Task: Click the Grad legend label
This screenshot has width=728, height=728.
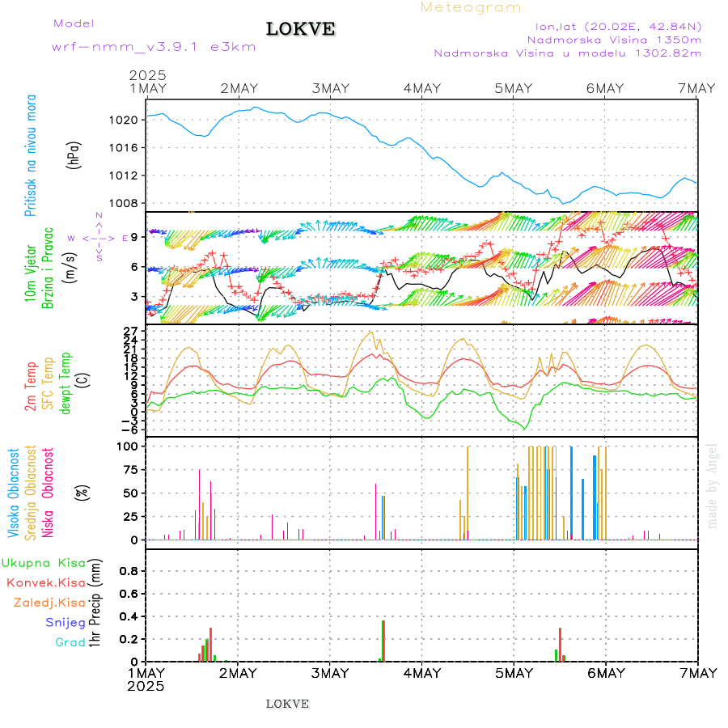Action: pos(70,642)
